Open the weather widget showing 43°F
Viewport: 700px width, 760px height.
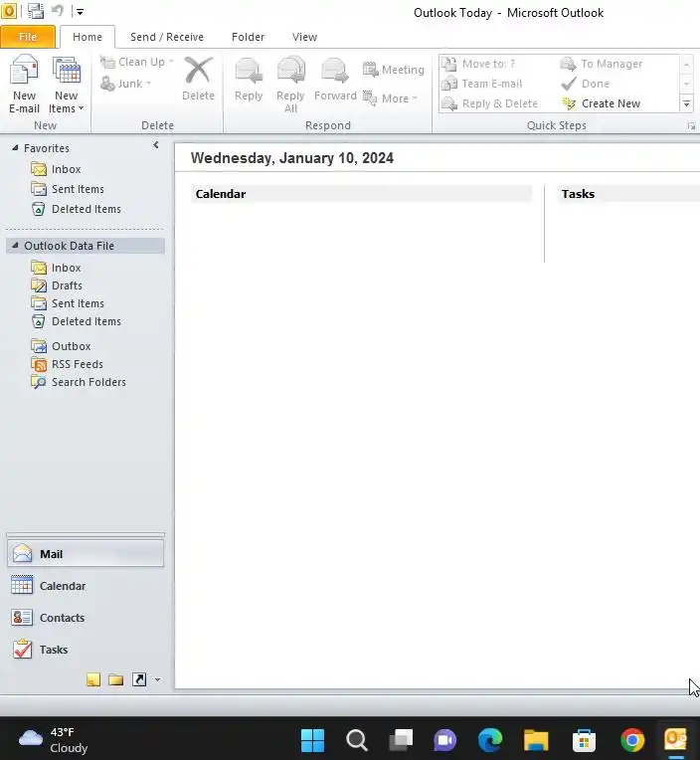tap(54, 740)
